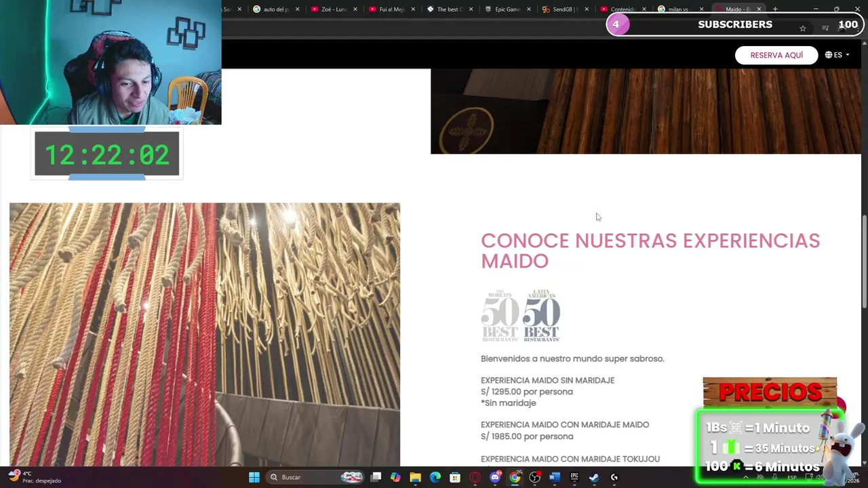The width and height of the screenshot is (868, 488).
Task: Switch to the 'The best C...' tab
Action: click(x=449, y=9)
